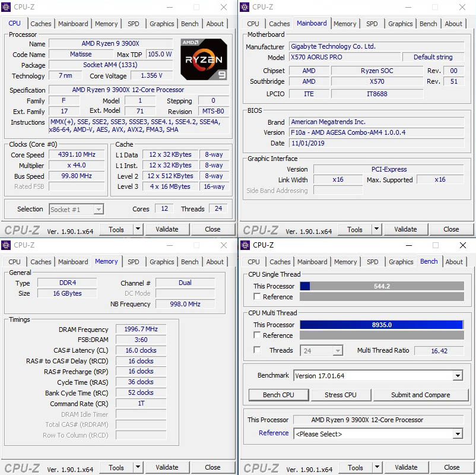Click NB Frequency 998.0 MHz value
This screenshot has width=476, height=475.
(x=185, y=304)
